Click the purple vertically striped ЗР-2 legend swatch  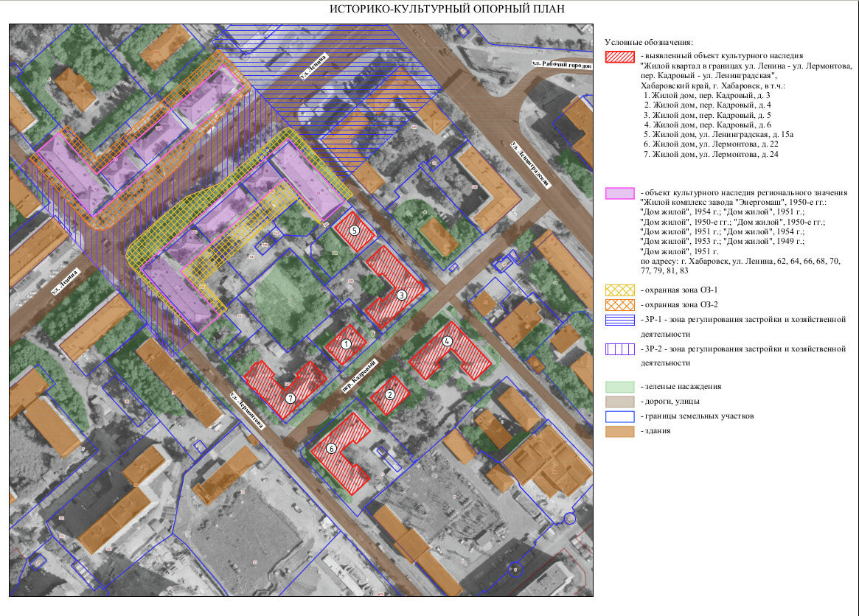tap(619, 349)
